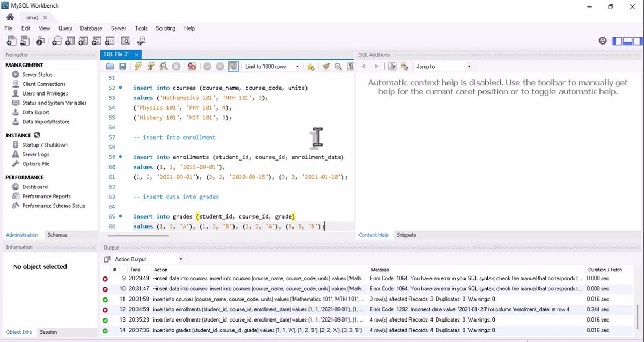
Task: Toggle left sidebar panel visibility
Action: (617, 40)
